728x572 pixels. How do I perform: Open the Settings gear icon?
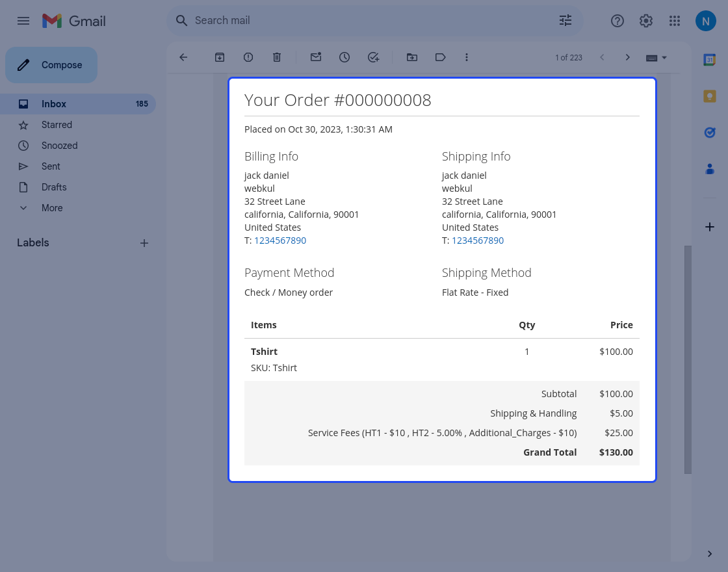coord(646,21)
